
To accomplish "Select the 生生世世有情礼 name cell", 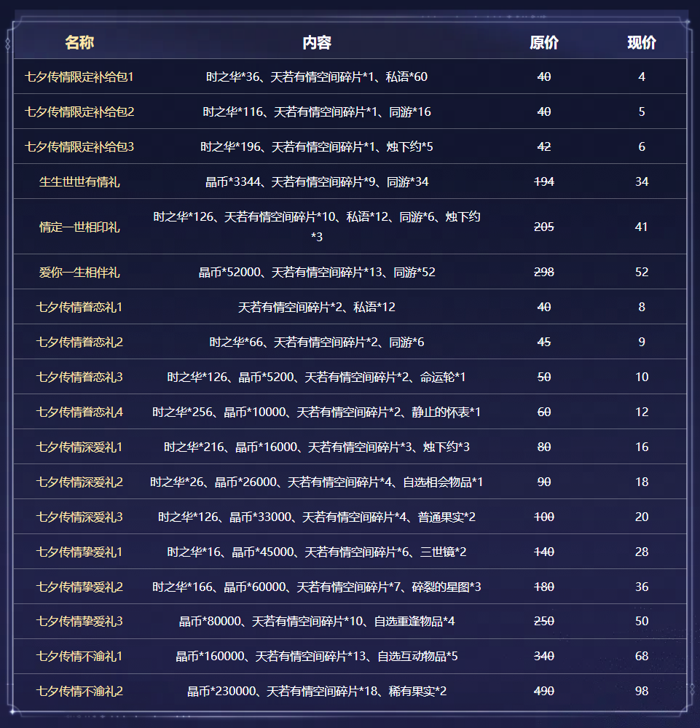I will pos(79,181).
